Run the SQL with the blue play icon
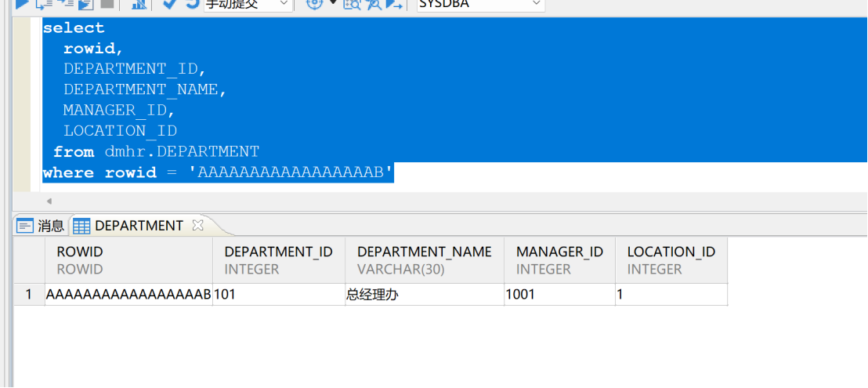Viewport: 868px width, 388px height. (x=21, y=4)
